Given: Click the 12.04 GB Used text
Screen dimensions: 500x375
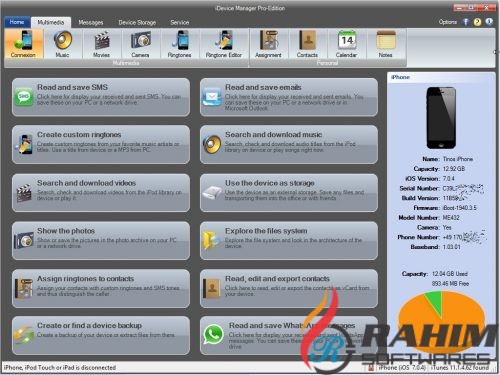Looking at the screenshot, I should click(450, 274).
